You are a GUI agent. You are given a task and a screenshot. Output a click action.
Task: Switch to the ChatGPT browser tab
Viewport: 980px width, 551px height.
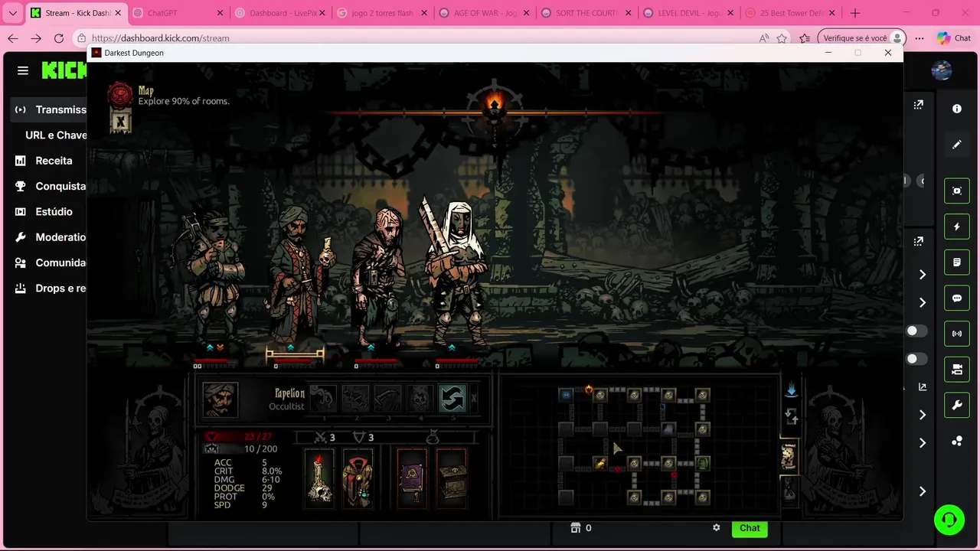179,13
